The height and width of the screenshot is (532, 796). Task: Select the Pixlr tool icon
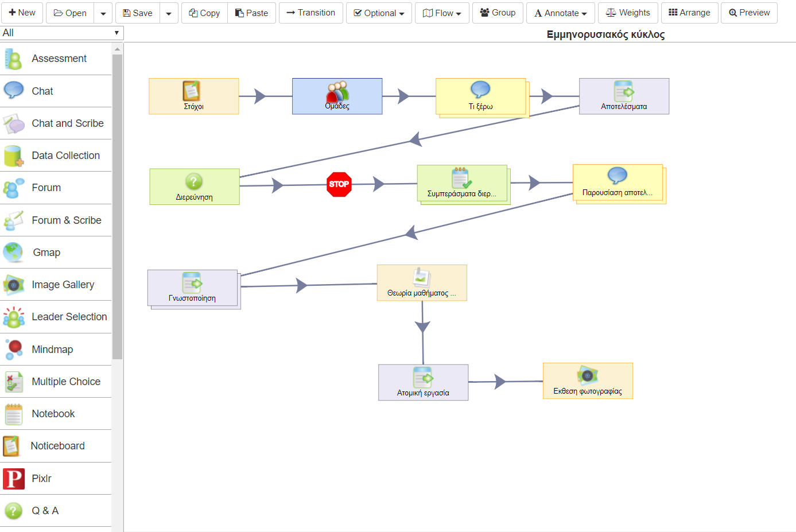pos(14,478)
